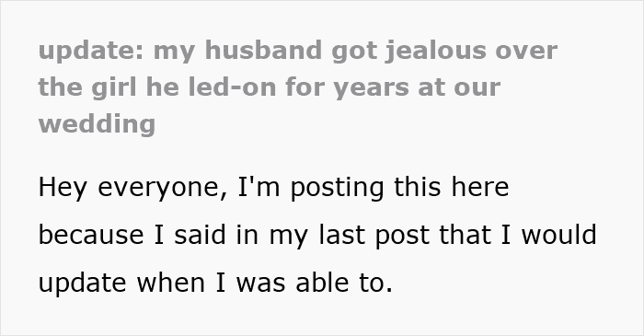
Task: Click the word "years" in the title
Action: pos(372,87)
